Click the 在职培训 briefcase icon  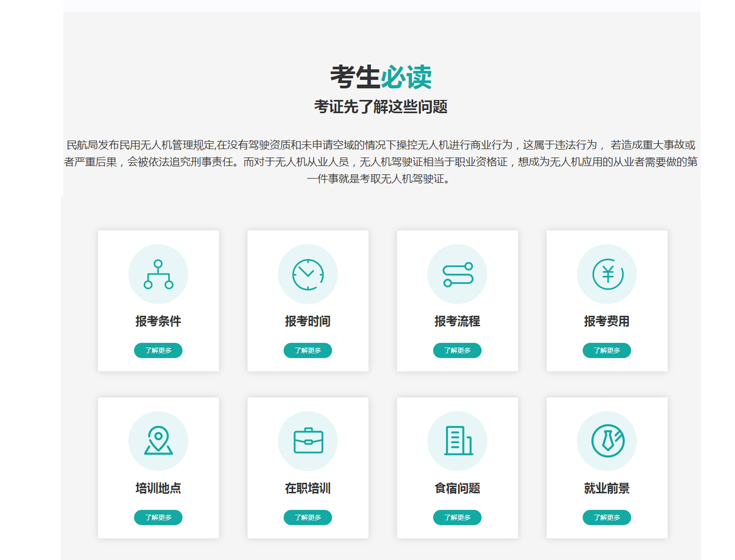point(308,441)
